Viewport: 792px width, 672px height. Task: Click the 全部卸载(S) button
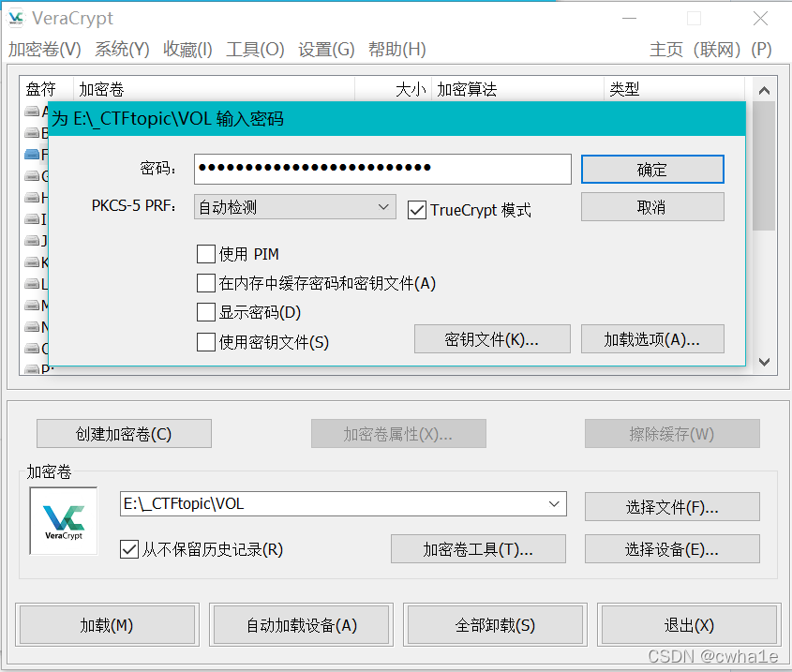[x=495, y=624]
